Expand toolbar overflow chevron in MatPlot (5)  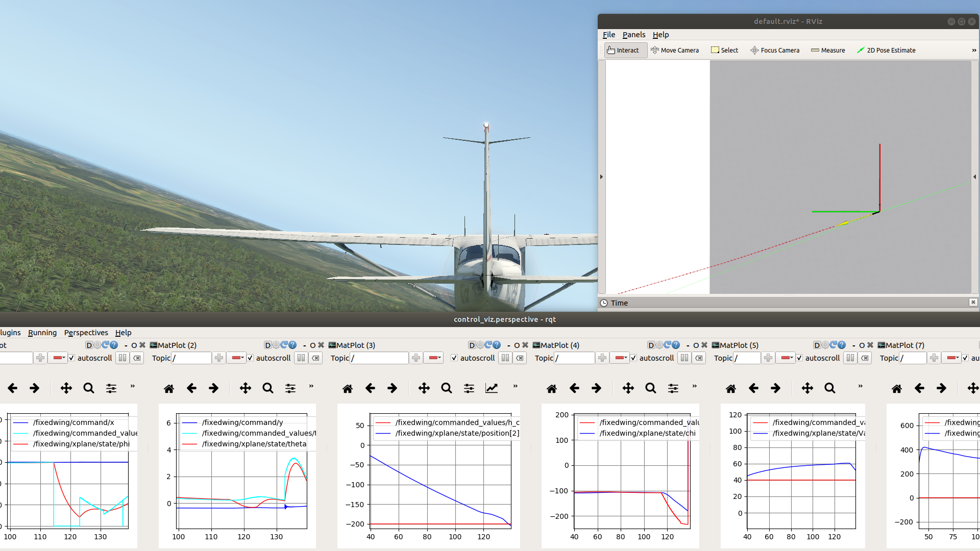point(861,386)
